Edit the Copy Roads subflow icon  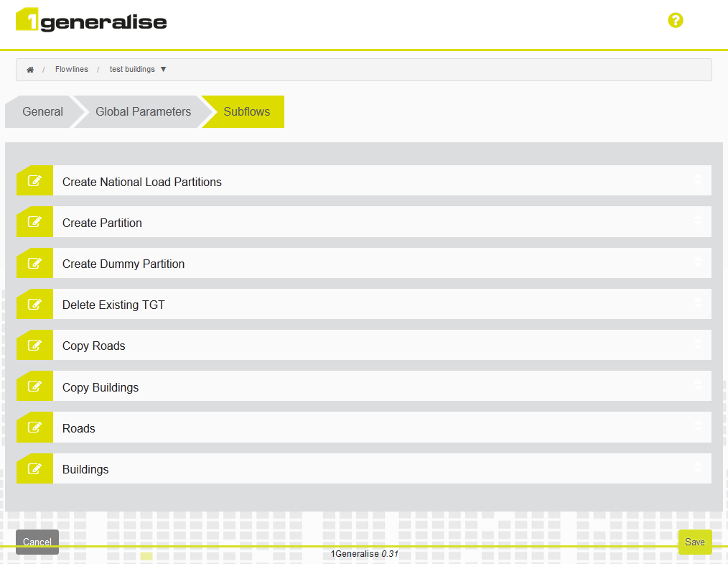coord(35,345)
